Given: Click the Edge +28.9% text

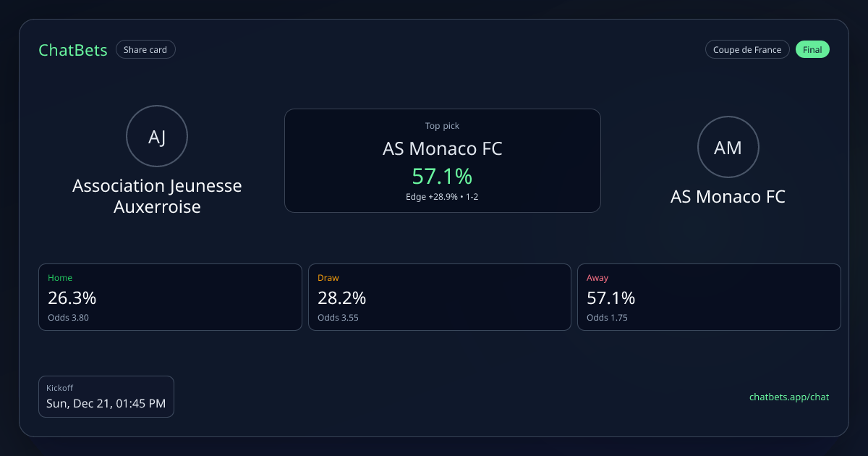Looking at the screenshot, I should [x=431, y=197].
